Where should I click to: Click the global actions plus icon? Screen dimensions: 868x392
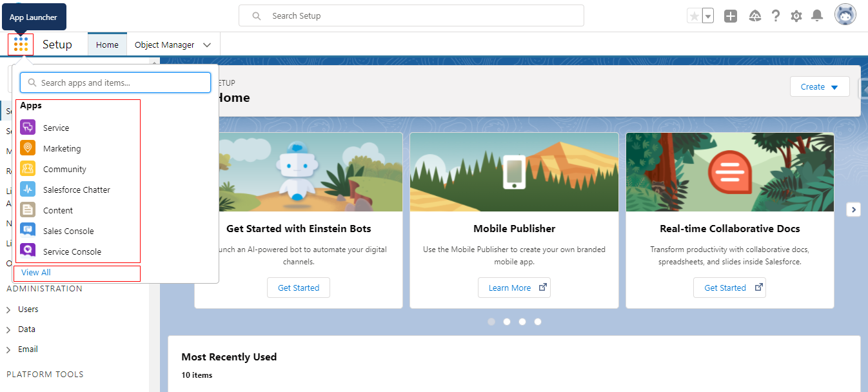coord(731,16)
